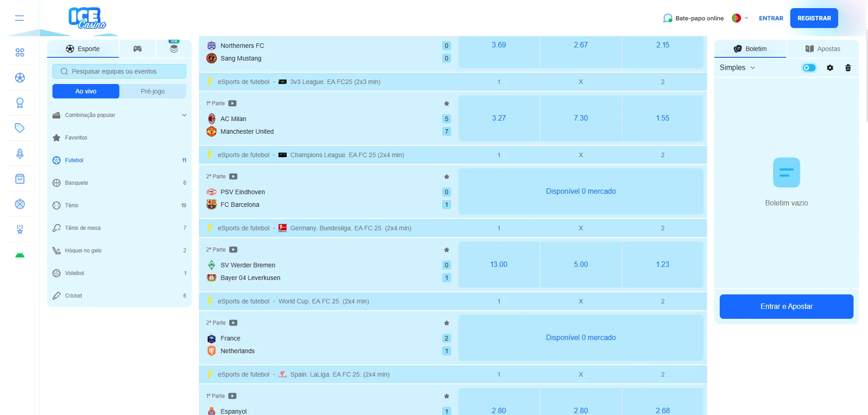Toggle the quick bet switch in Boletim

click(x=809, y=68)
